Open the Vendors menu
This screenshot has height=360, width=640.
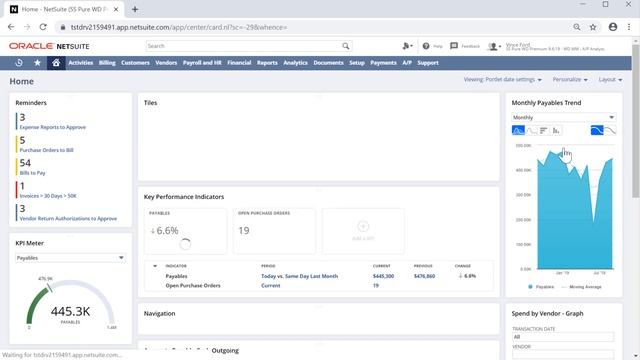[166, 63]
